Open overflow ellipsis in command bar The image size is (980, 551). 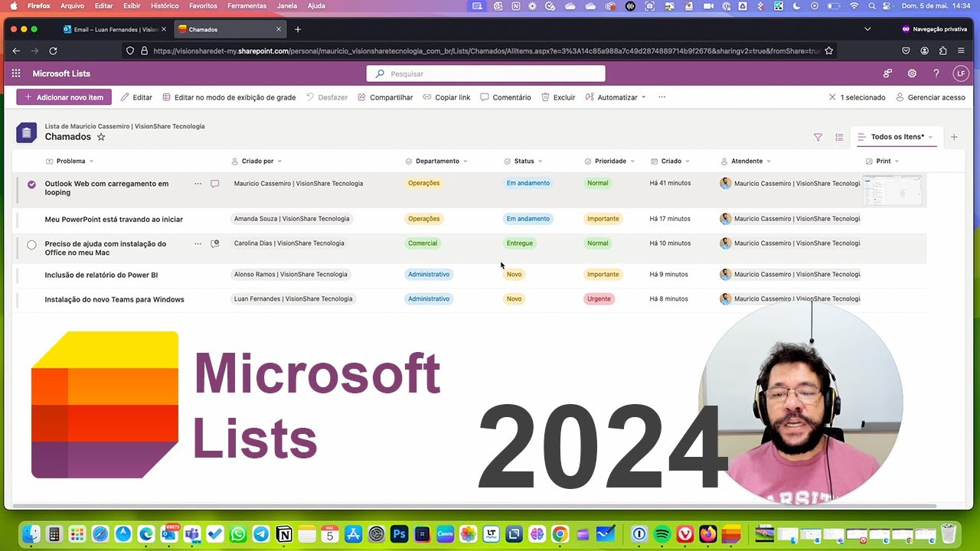(661, 97)
